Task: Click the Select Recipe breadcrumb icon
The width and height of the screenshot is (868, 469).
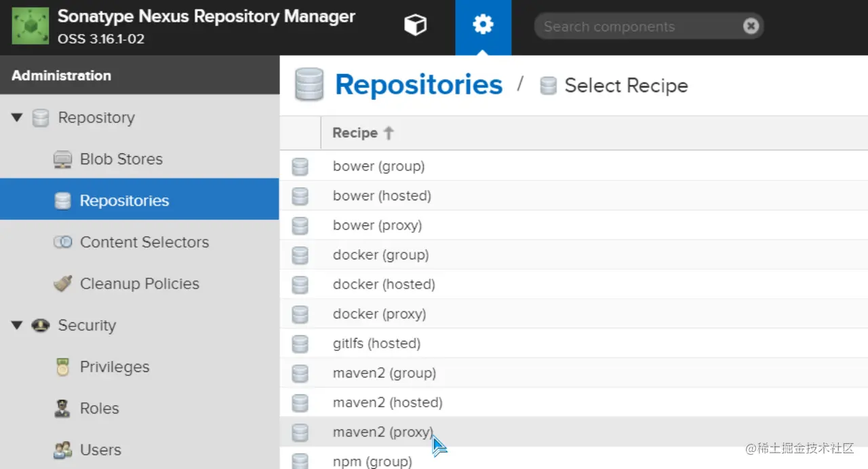Action: [548, 86]
